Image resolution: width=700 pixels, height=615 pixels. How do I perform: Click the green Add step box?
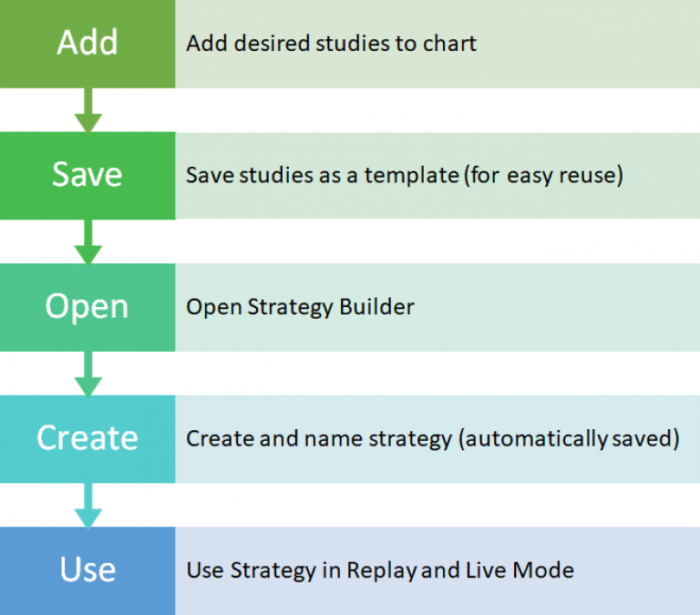(x=87, y=44)
